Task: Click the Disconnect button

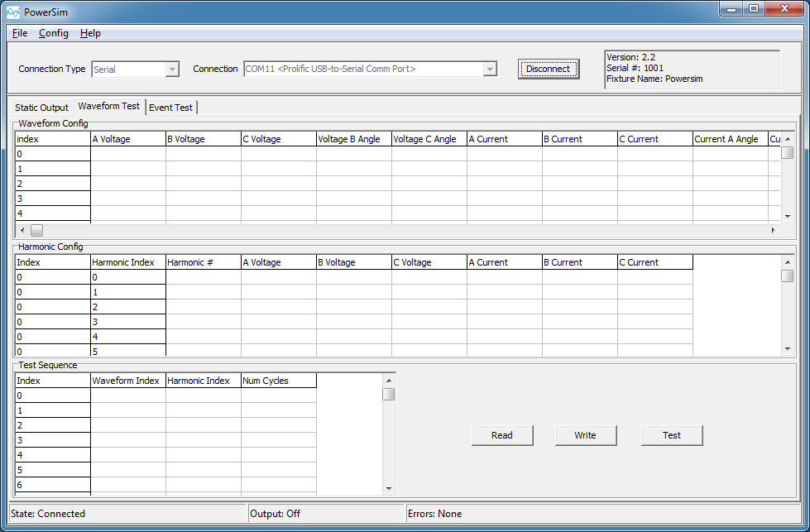Action: coord(548,69)
